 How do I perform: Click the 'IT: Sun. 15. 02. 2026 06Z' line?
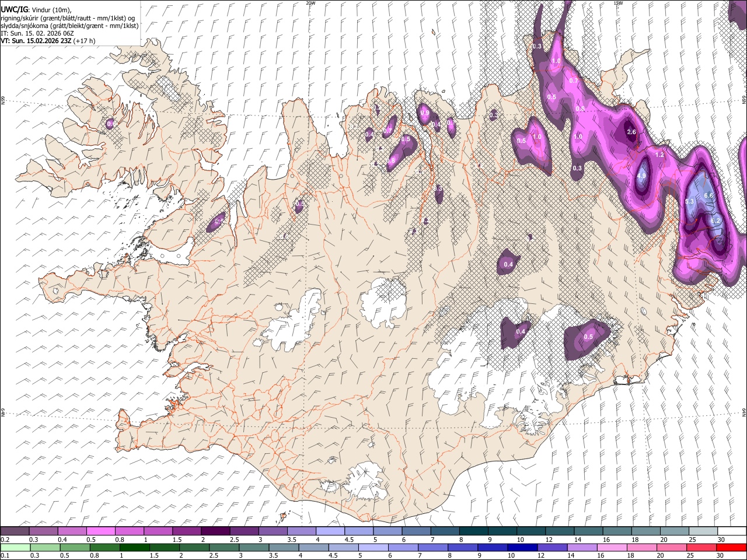pyautogui.click(x=37, y=33)
